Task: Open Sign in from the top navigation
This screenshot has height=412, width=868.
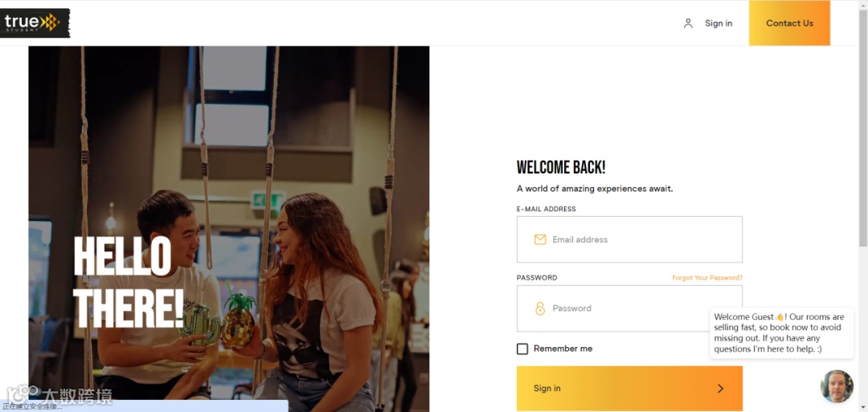Action: pyautogui.click(x=719, y=23)
